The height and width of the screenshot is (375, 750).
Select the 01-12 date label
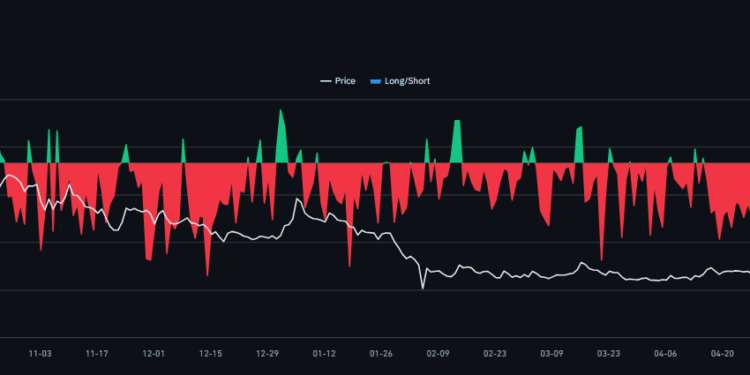(x=324, y=354)
